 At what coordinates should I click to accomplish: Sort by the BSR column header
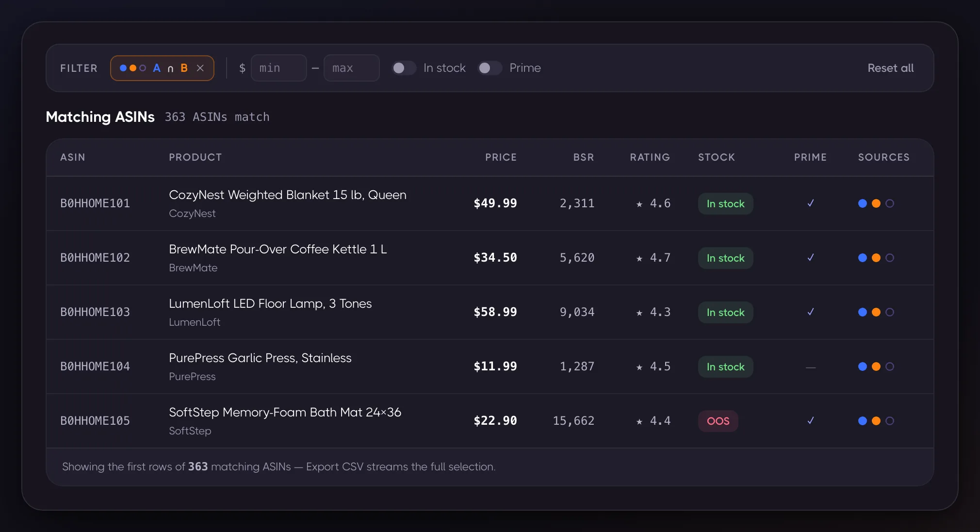(584, 157)
